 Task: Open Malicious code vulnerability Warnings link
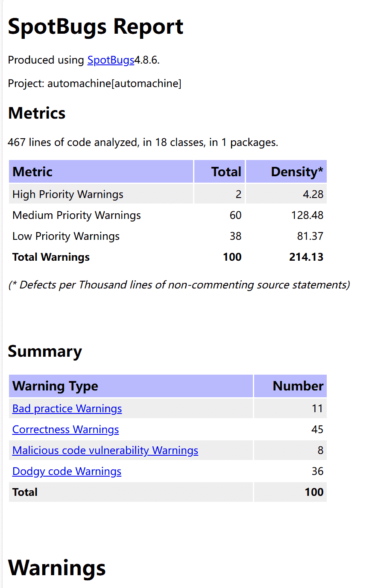click(x=105, y=451)
